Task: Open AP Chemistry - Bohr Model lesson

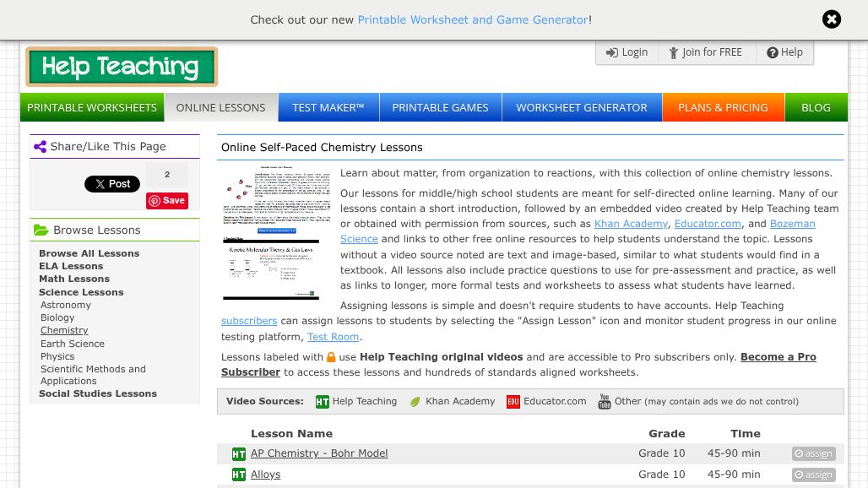Action: [319, 453]
